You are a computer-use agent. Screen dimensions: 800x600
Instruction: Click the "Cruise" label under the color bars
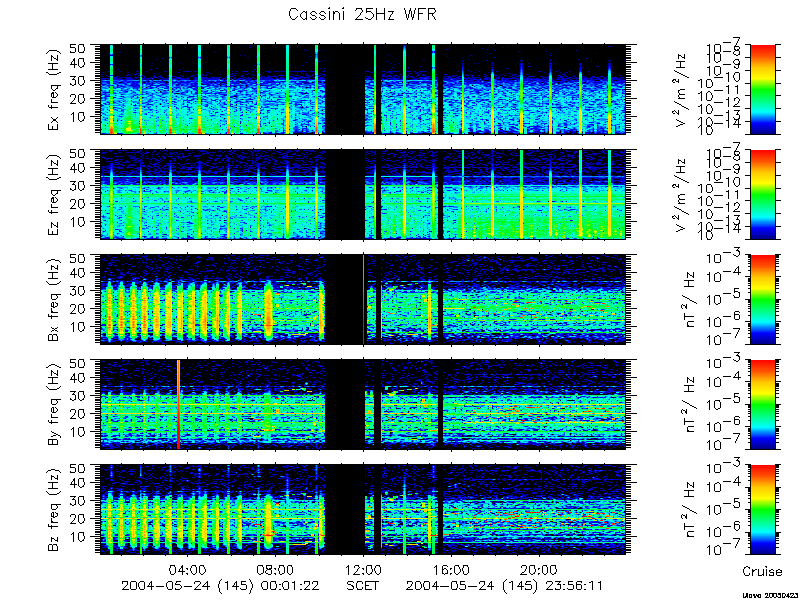point(762,572)
